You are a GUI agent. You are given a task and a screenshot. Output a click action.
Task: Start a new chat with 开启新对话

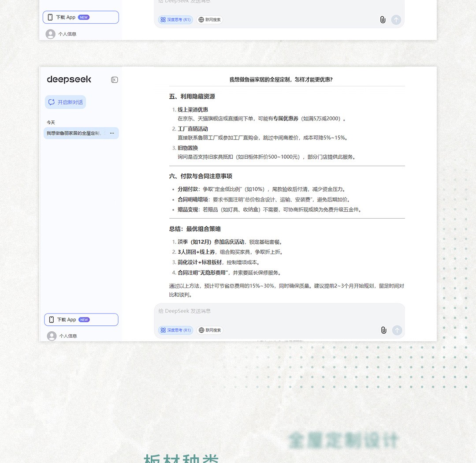pos(66,102)
